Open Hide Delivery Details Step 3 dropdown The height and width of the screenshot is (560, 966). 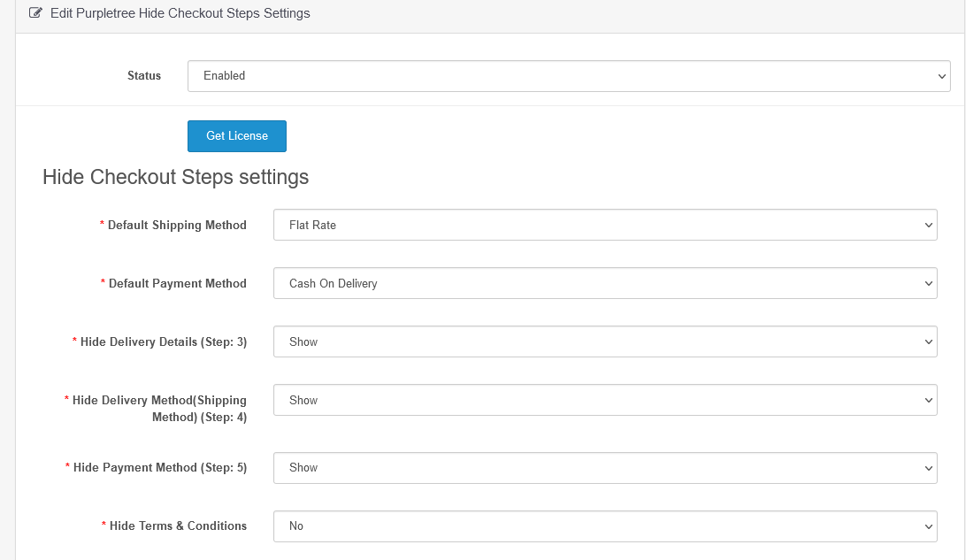[x=605, y=341]
